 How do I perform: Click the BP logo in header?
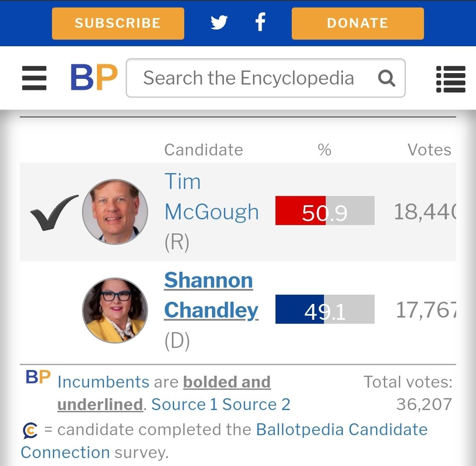tap(94, 78)
